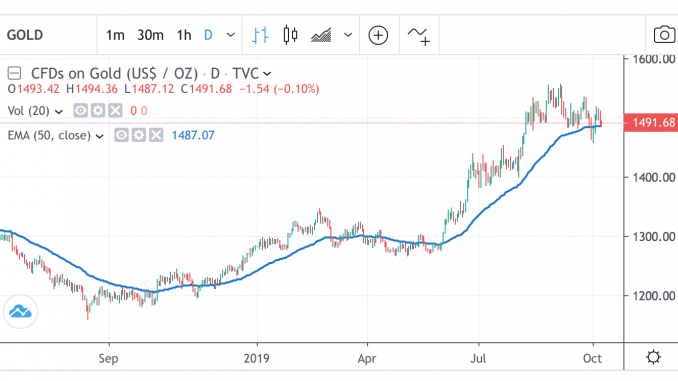Open chart settings gear icon
The width and height of the screenshot is (678, 381).
point(653,357)
